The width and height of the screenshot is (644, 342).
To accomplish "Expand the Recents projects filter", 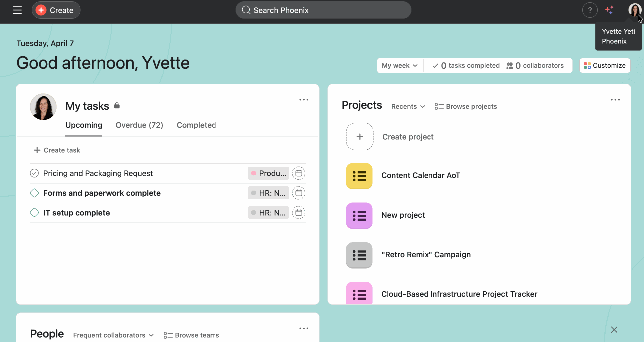I will (x=408, y=107).
